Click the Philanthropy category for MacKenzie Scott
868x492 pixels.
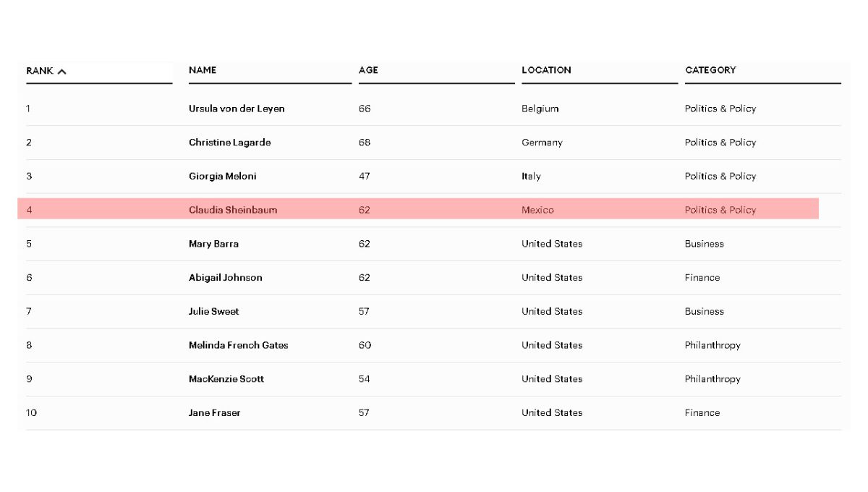712,379
